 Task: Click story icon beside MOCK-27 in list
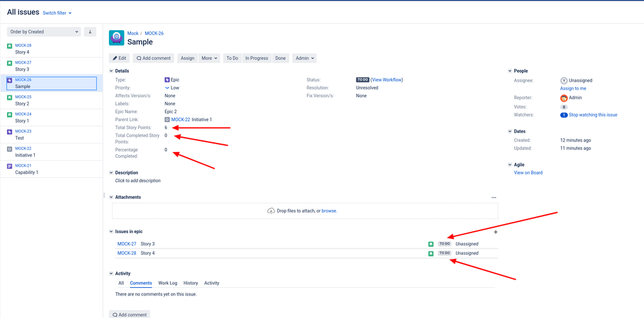(10, 63)
